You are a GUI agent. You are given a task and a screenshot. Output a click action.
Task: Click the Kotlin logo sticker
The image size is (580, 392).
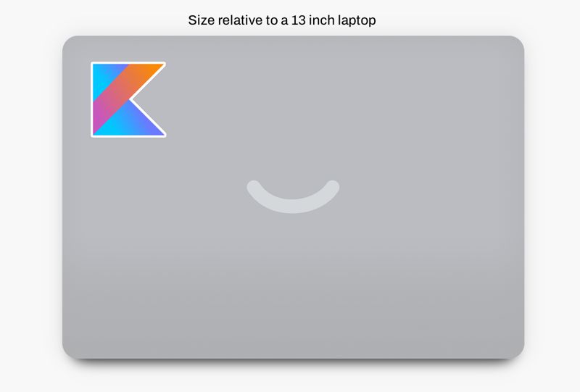(128, 99)
